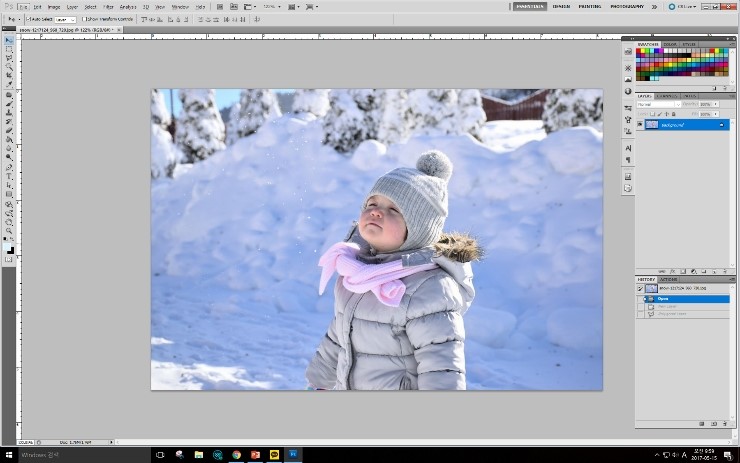Switch to the Design workspace
Viewport: 740px width, 463px height.
coord(561,6)
